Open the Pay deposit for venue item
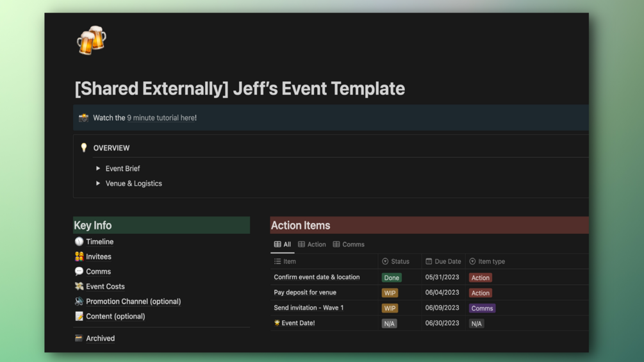644x362 pixels. click(x=305, y=293)
